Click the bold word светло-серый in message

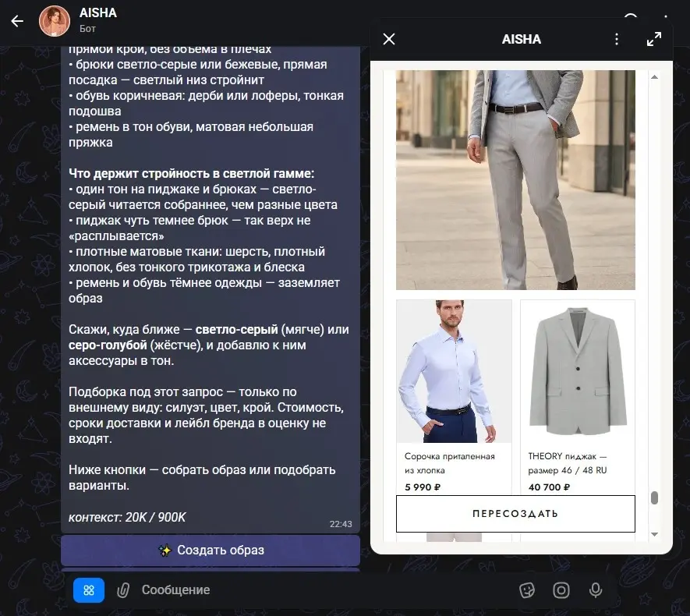(x=236, y=329)
